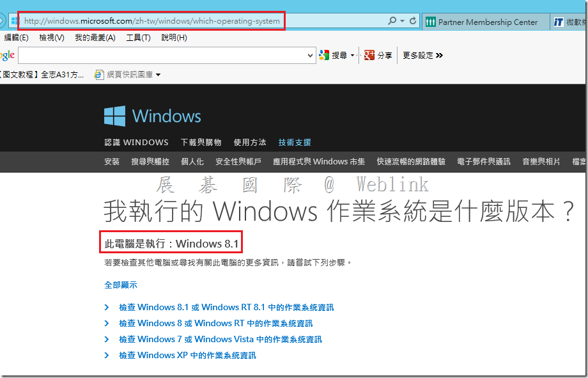Switch to the iT 微軟 tab
Image resolution: width=588 pixels, height=378 pixels.
(569, 22)
